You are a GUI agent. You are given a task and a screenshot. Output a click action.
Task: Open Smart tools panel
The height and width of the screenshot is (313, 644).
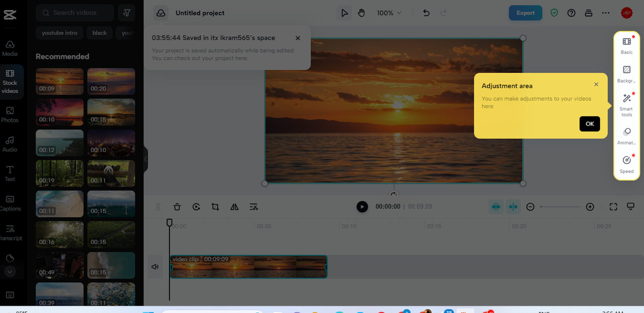tap(627, 105)
